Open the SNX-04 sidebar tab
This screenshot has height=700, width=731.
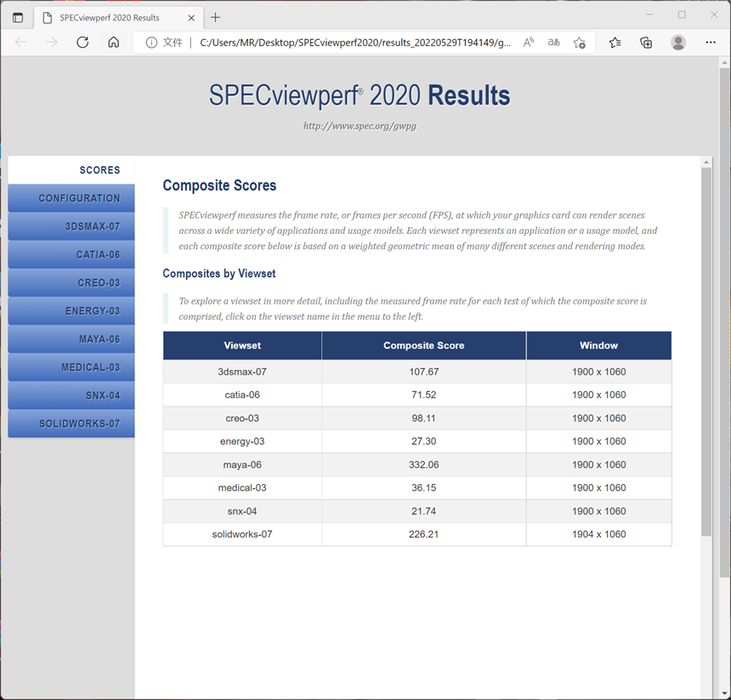[x=71, y=396]
